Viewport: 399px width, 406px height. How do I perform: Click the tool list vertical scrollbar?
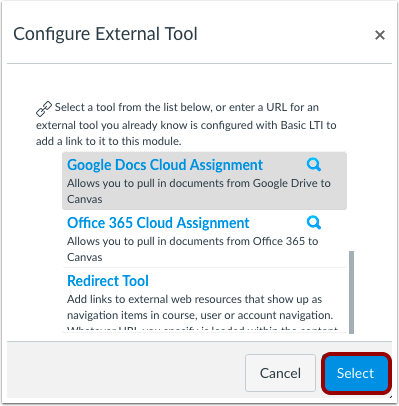[x=351, y=292]
